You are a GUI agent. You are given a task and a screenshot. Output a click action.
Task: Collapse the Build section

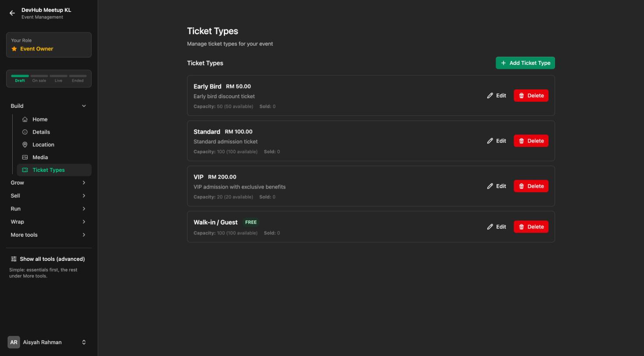point(49,106)
